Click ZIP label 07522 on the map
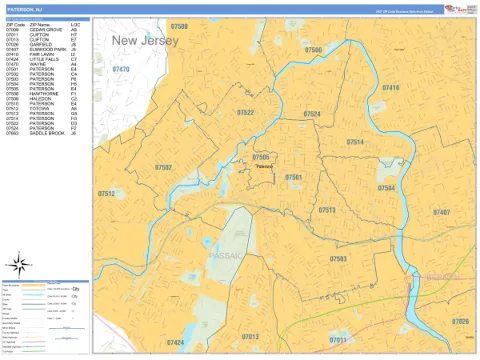 tap(245, 113)
